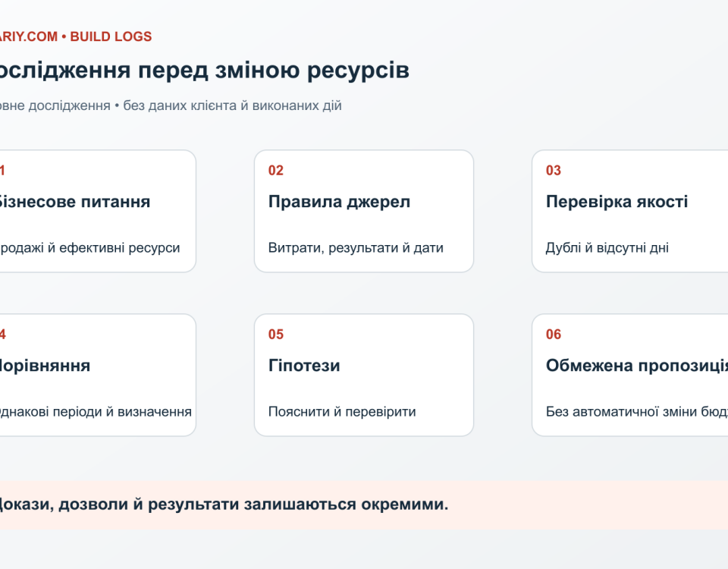Select the "Правила джерел" card title
728x569 pixels.
pyautogui.click(x=340, y=202)
